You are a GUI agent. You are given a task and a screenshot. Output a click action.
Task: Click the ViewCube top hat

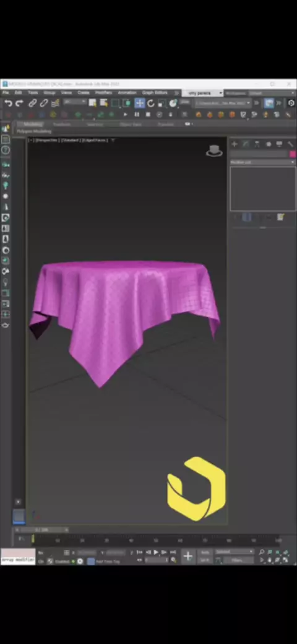(x=214, y=150)
